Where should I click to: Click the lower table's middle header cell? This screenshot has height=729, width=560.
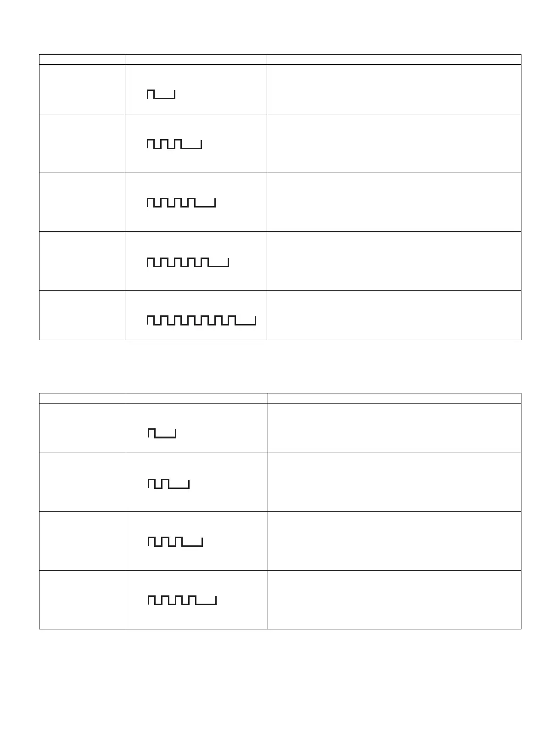196,398
